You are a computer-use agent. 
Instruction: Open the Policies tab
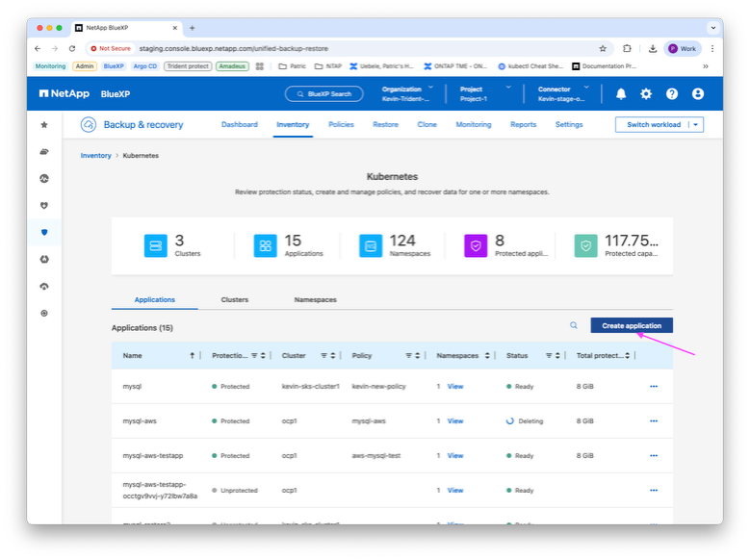pos(341,124)
